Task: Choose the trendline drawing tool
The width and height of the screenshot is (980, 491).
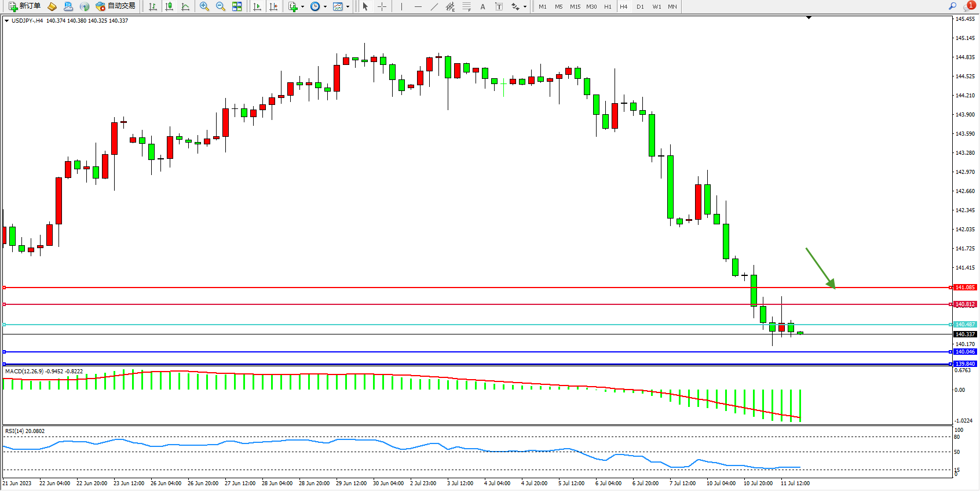Action: (434, 6)
